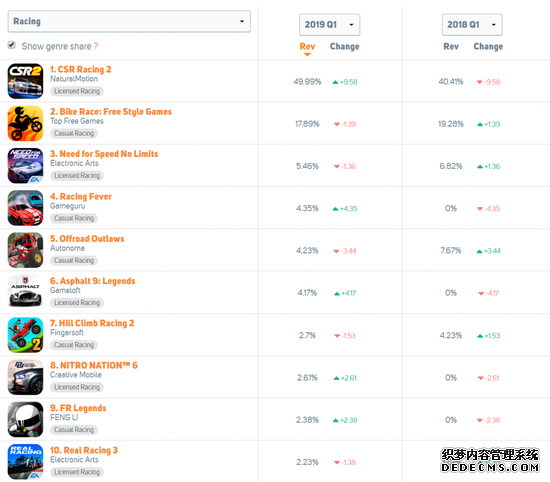Screen dimensions: 550x482
Task: Click Gameloft publisher name
Action: click(65, 290)
